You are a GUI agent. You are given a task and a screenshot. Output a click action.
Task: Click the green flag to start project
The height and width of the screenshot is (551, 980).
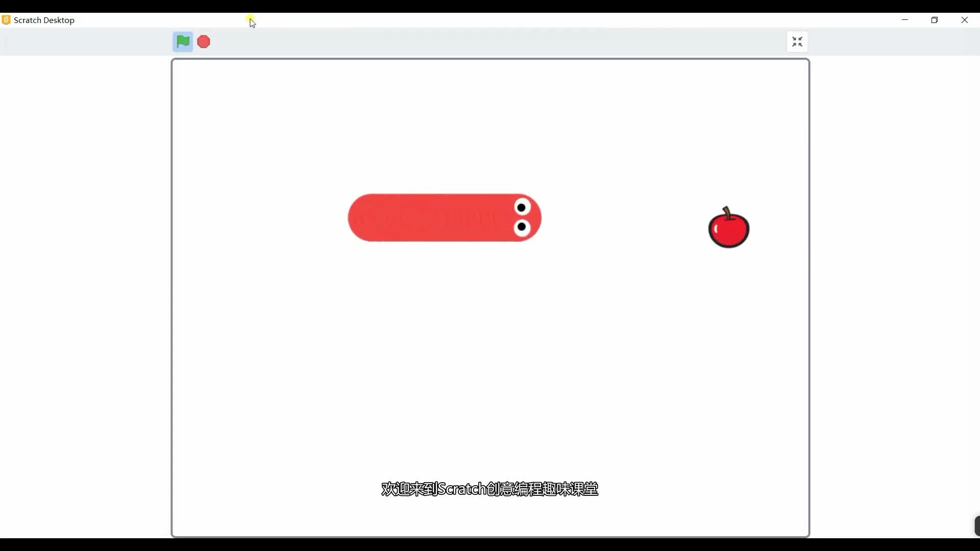click(183, 42)
